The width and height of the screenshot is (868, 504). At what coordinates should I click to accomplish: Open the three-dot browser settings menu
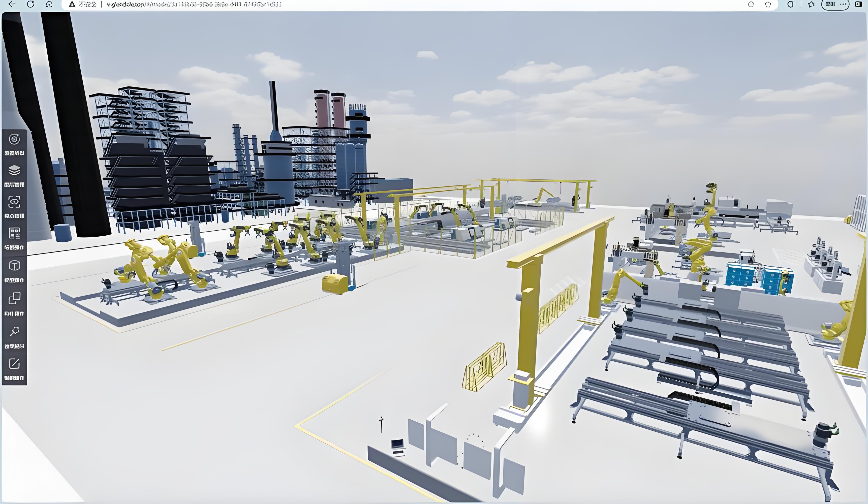(843, 5)
